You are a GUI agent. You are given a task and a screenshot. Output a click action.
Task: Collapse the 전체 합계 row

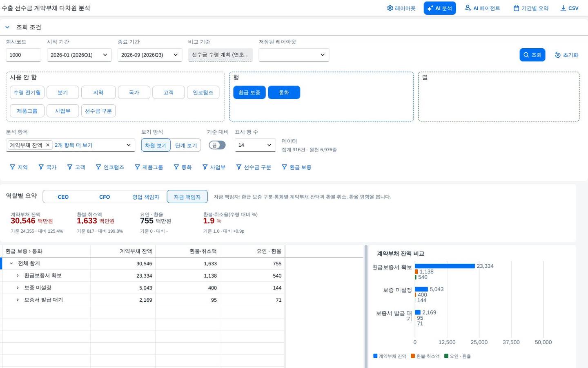pos(11,263)
